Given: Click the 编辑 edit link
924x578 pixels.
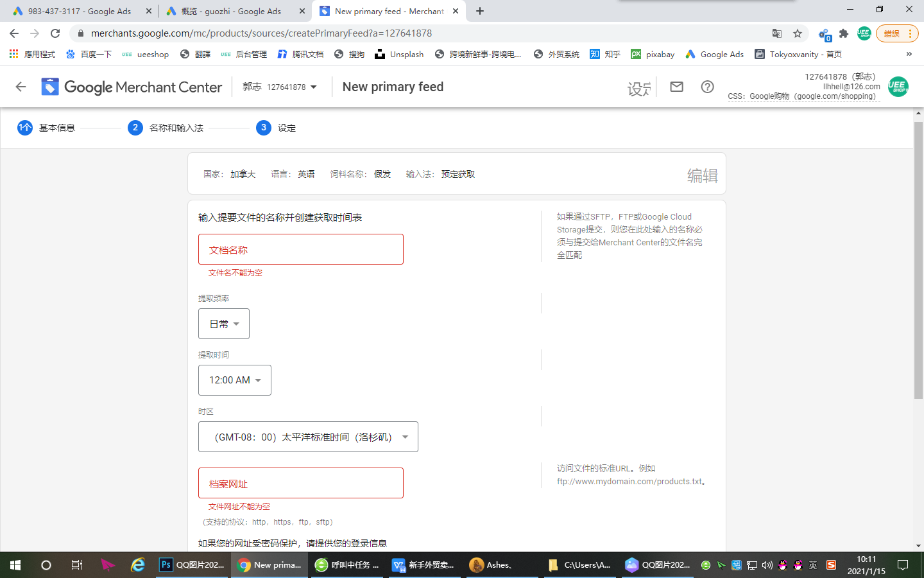Looking at the screenshot, I should 702,175.
